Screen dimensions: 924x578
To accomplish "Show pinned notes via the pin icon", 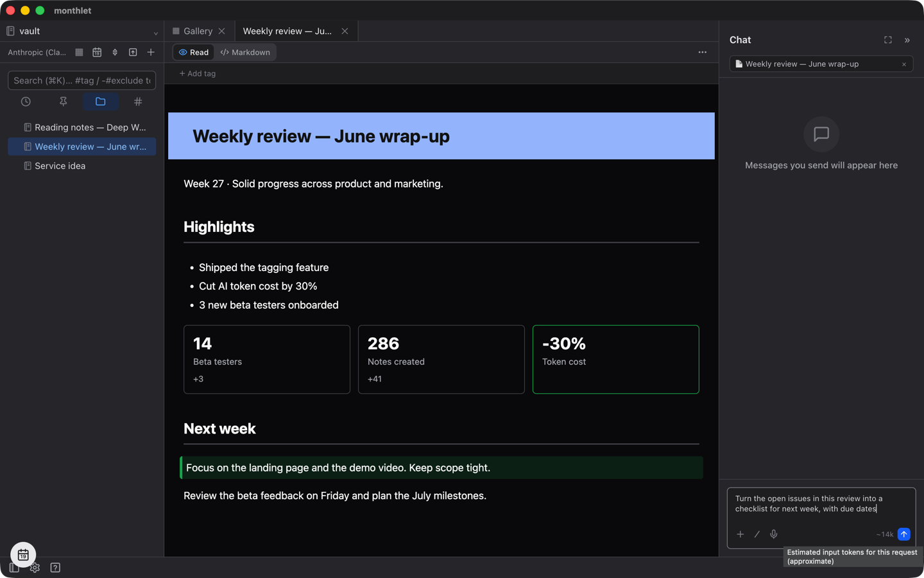I will pyautogui.click(x=63, y=101).
